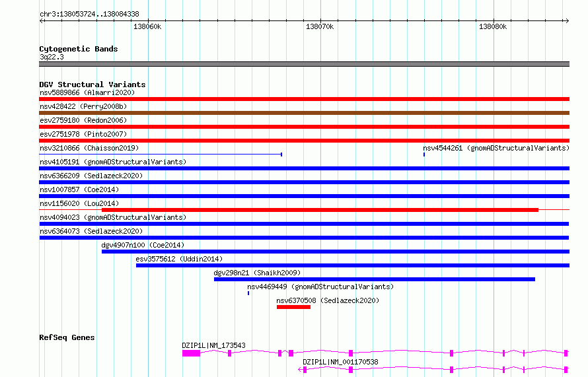Viewport: 588px width, 377px height.
Task: Click the red esv2751978 variant bar
Action: click(304, 141)
